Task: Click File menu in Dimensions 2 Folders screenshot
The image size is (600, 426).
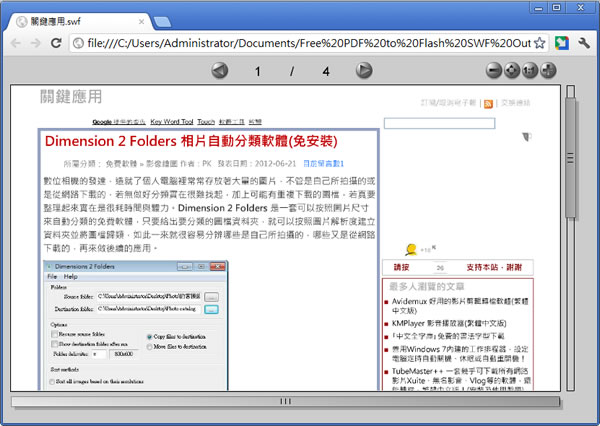Action: 52,276
